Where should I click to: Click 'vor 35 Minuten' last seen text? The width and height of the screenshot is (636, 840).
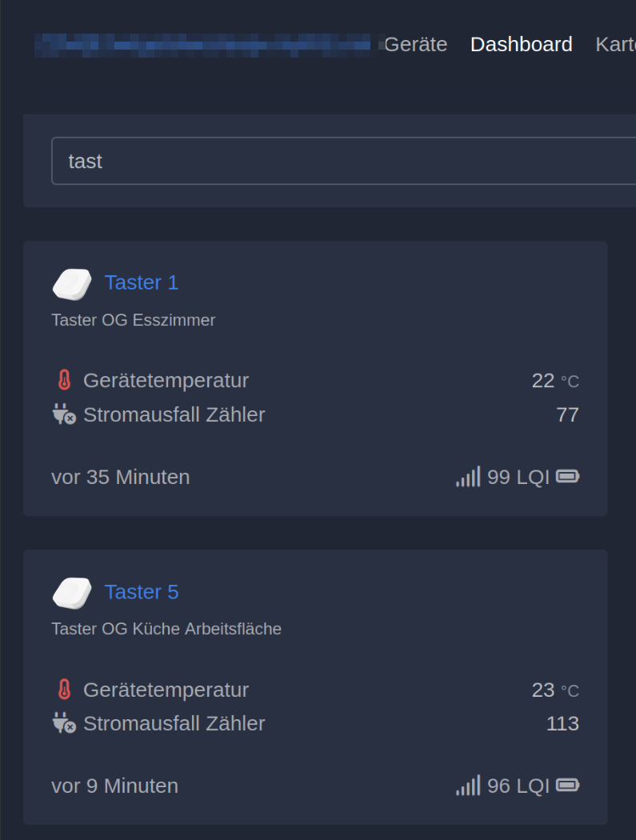121,477
